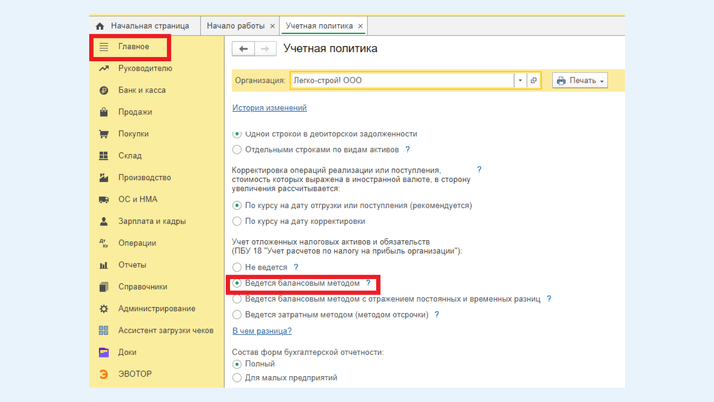This screenshot has width=714, height=402.
Task: Open the Руководителю section
Action: tap(145, 68)
